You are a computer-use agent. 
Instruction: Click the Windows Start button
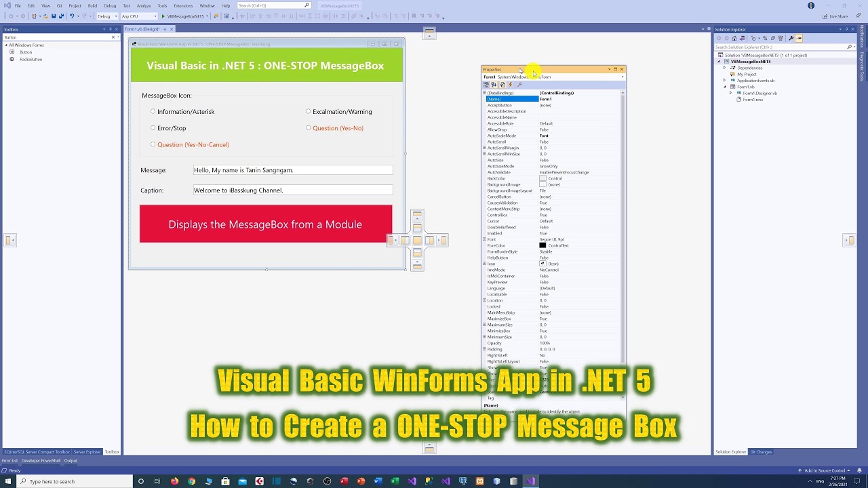(7, 481)
